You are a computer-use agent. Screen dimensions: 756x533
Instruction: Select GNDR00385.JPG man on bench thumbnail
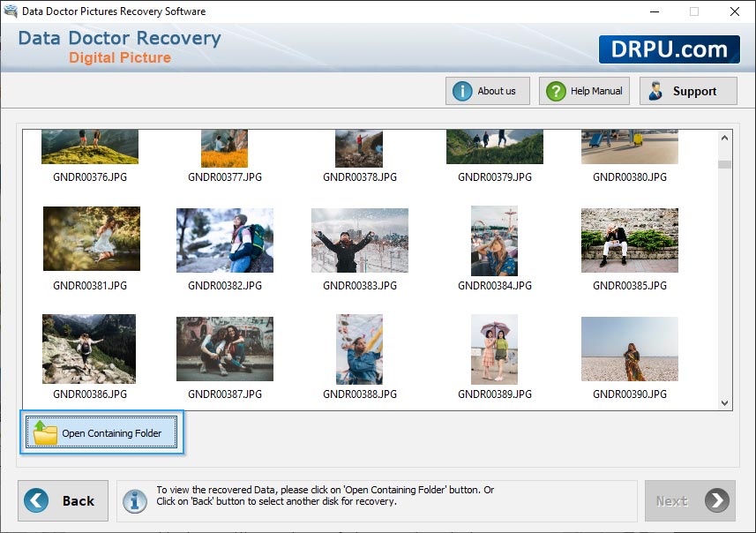coord(630,240)
